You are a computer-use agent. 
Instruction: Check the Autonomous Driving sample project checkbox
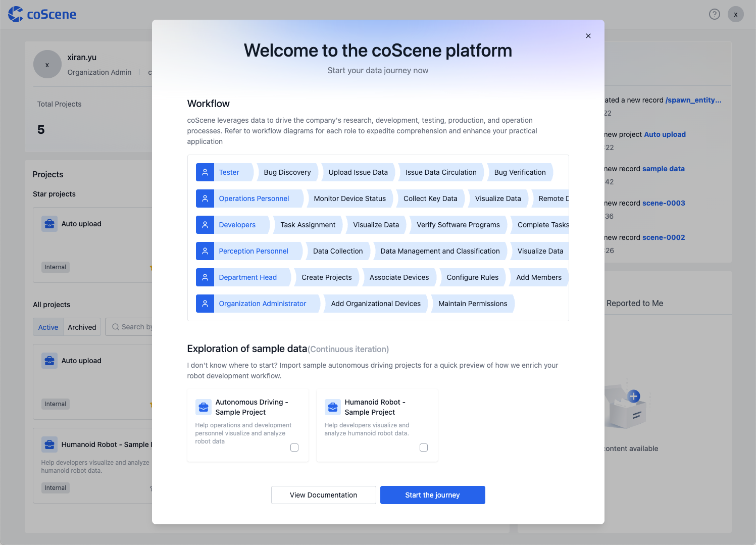click(294, 448)
